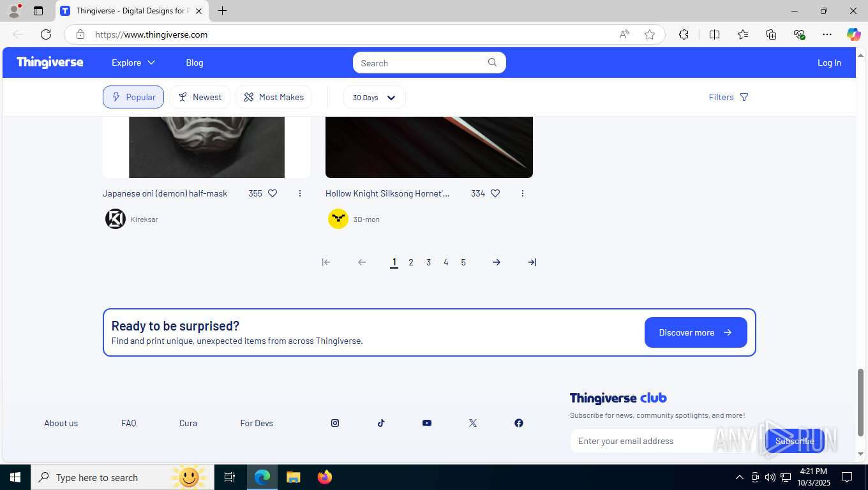The height and width of the screenshot is (490, 868).
Task: Open Japanese oni (demon) half-mask title
Action: pos(165,193)
